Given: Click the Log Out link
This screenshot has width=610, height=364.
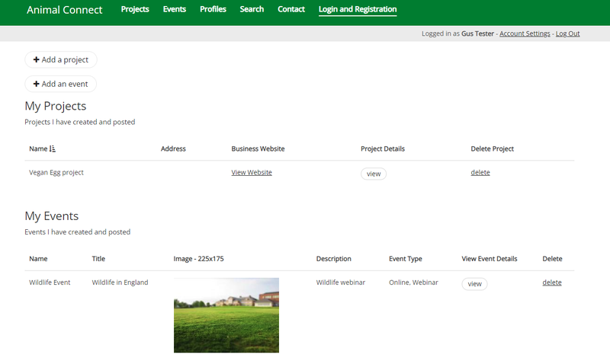Looking at the screenshot, I should 567,34.
